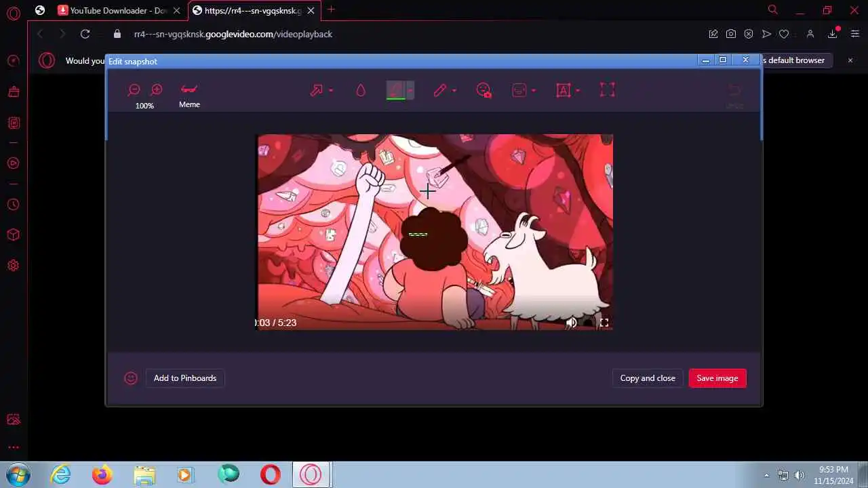Click the ad blocker shield icon
This screenshot has width=868, height=488.
[x=749, y=34]
